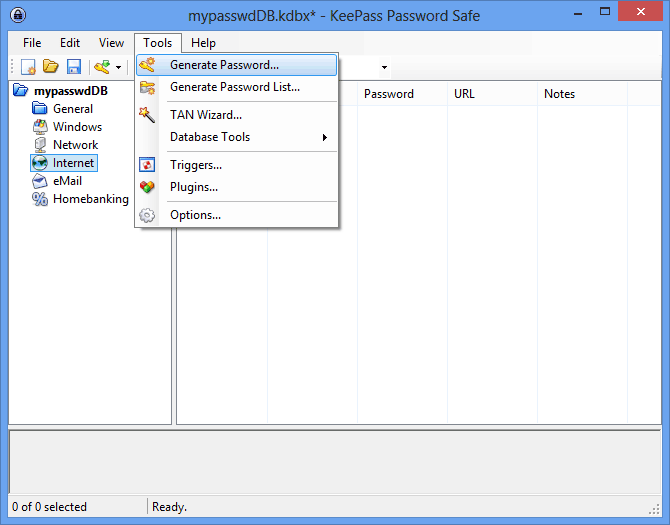This screenshot has height=525, width=670.
Task: Choose Generate Password... from Tools menu
Action: (237, 65)
